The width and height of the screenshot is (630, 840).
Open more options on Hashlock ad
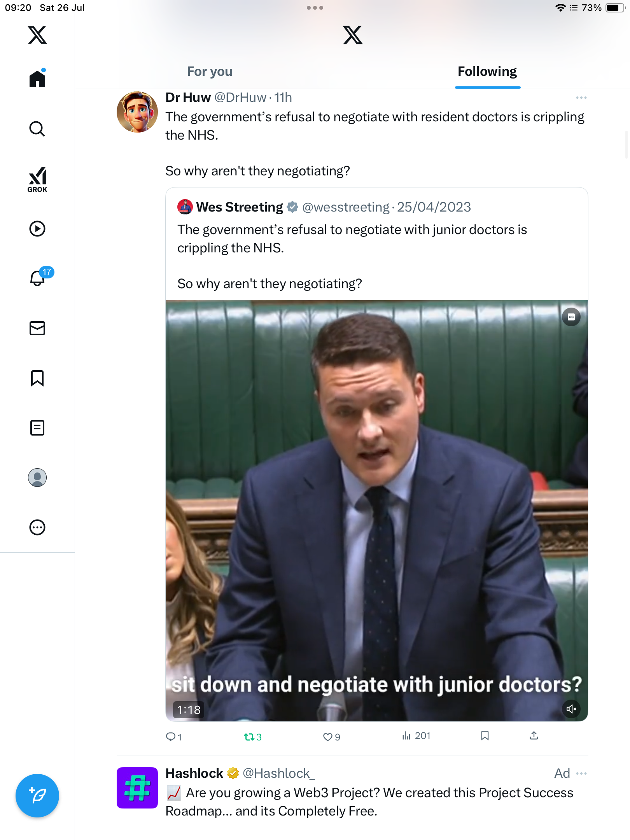(581, 773)
